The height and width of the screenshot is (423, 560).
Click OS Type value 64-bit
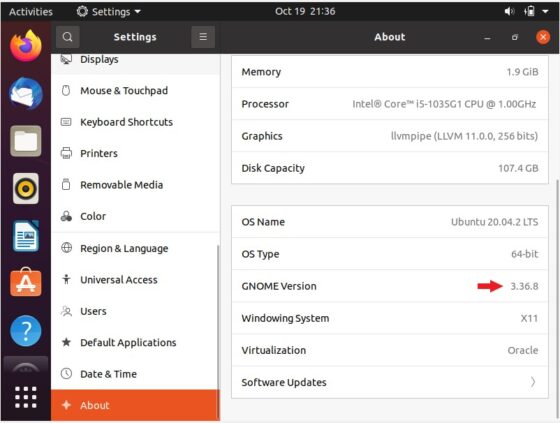[525, 254]
